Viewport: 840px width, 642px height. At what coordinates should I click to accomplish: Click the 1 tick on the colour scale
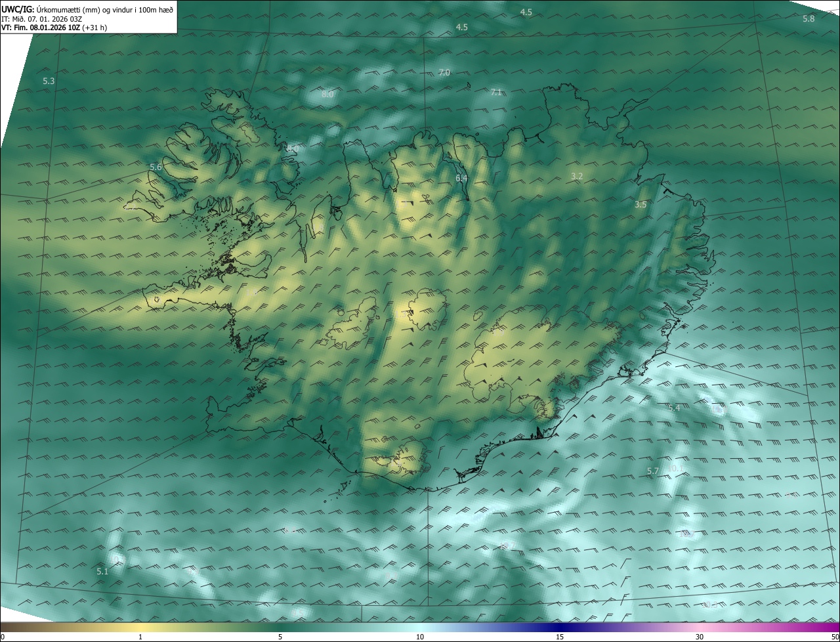point(140,637)
